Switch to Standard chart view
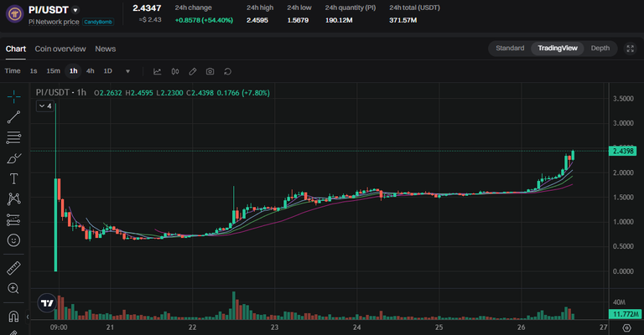 point(510,48)
